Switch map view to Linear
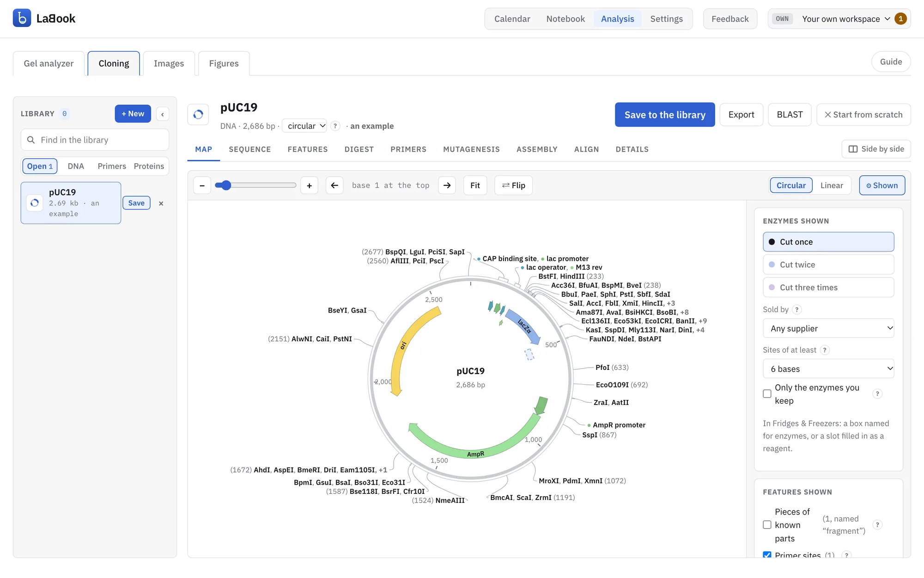 pos(832,185)
